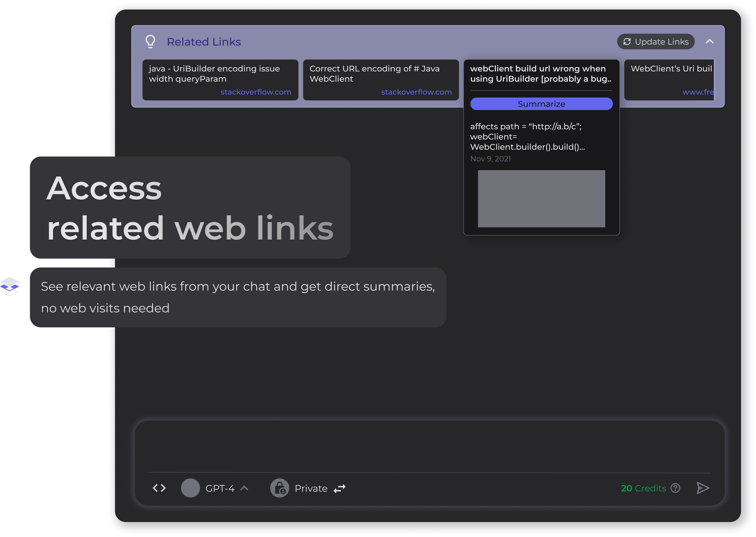Click the 20 Credits label
This screenshot has height=537, width=756.
pyautogui.click(x=643, y=488)
